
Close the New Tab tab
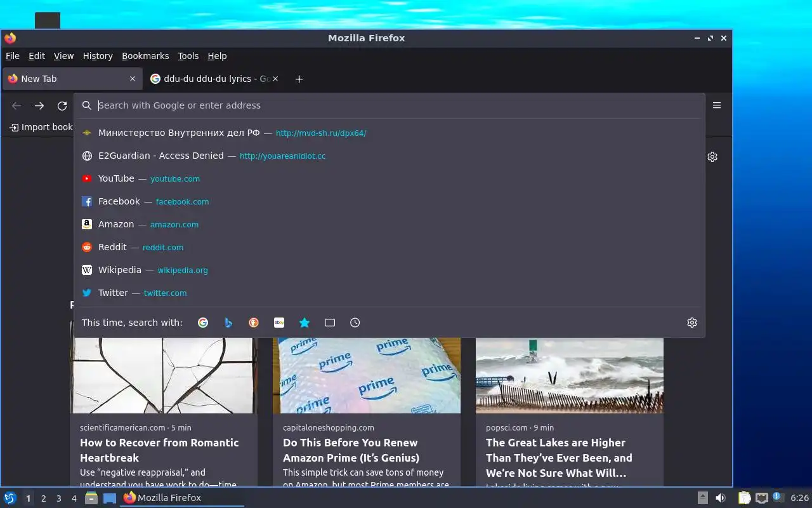click(133, 79)
